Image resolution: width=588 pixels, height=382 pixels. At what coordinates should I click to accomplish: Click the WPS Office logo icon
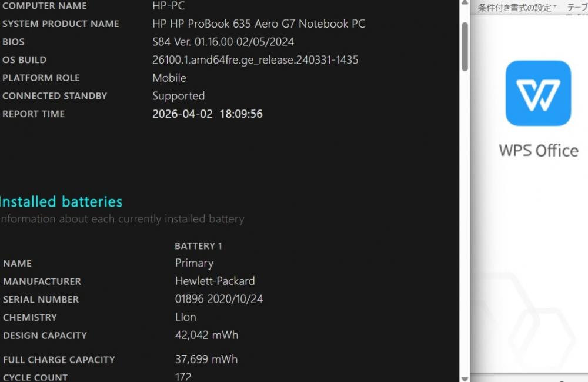(538, 93)
